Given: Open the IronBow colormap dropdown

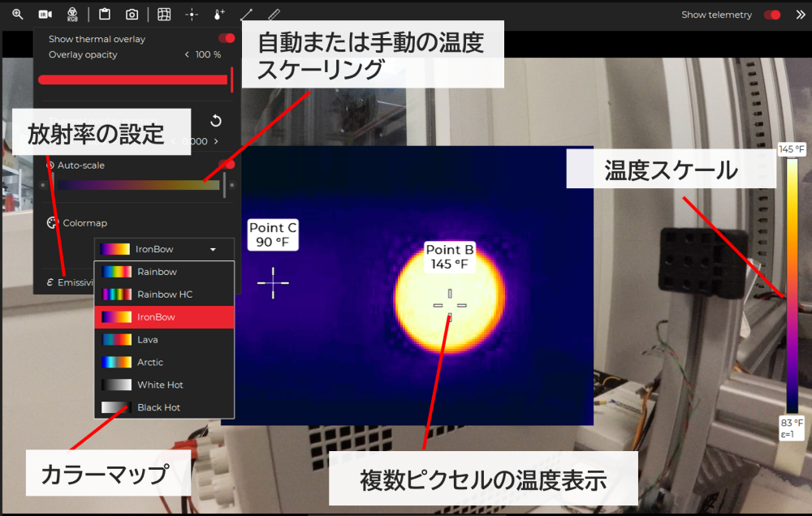Looking at the screenshot, I should pyautogui.click(x=164, y=249).
